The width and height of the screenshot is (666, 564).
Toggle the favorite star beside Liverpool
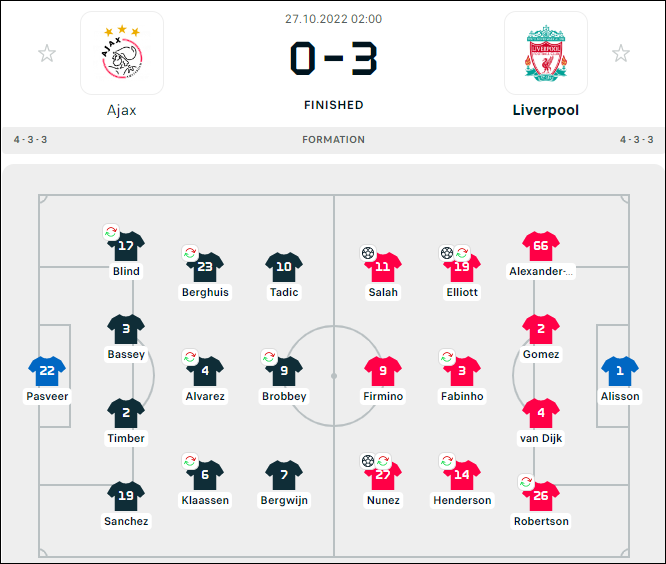coord(621,54)
